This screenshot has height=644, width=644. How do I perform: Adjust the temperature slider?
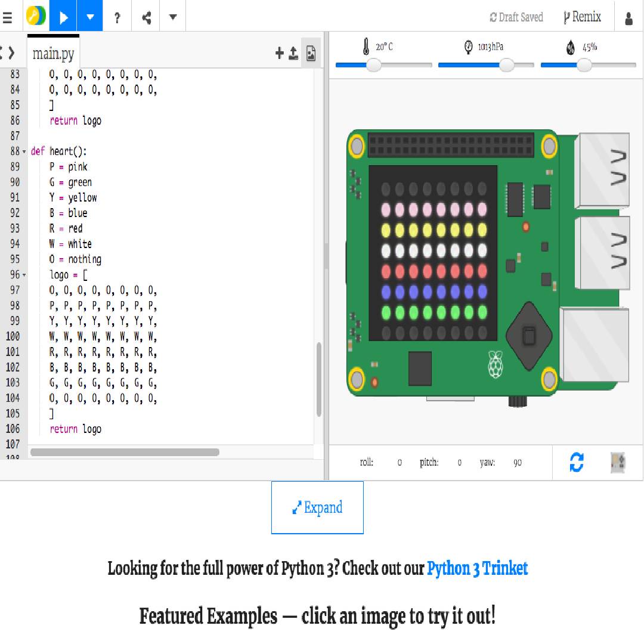[x=374, y=65]
